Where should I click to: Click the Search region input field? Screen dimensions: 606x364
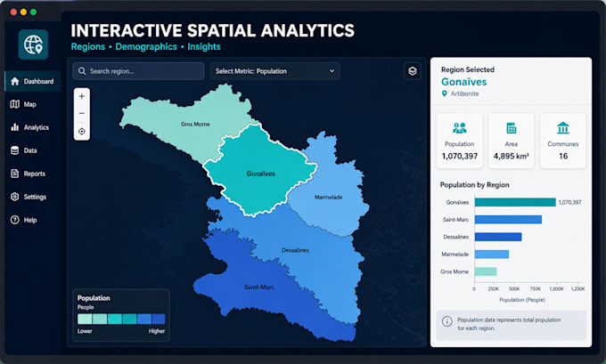tap(138, 71)
